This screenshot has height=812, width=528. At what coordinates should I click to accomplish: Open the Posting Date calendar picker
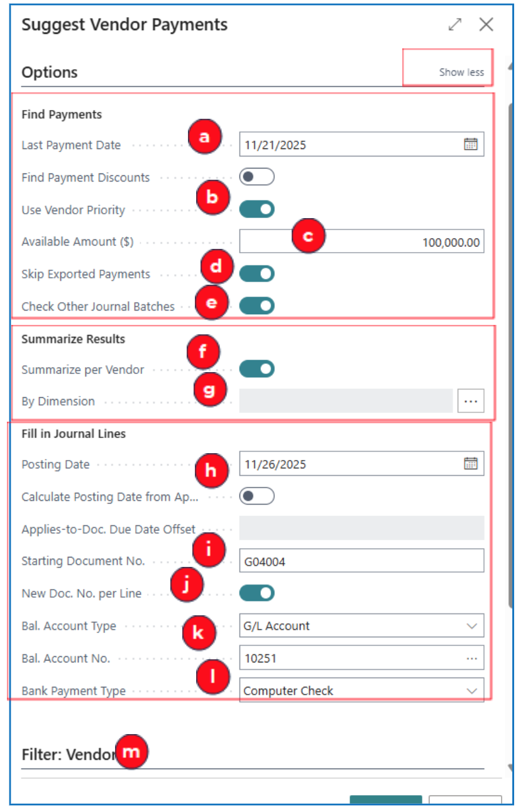pos(470,464)
